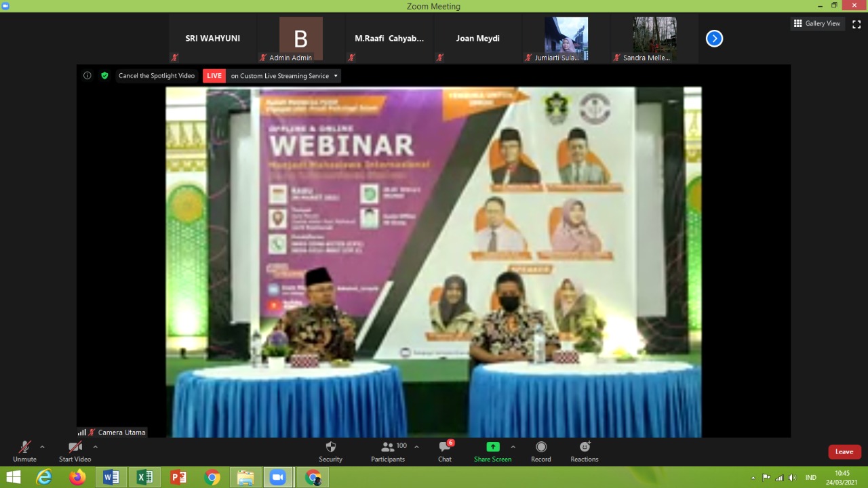Screen dimensions: 868x488
Task: Open the Action Center flag icon
Action: click(x=766, y=478)
